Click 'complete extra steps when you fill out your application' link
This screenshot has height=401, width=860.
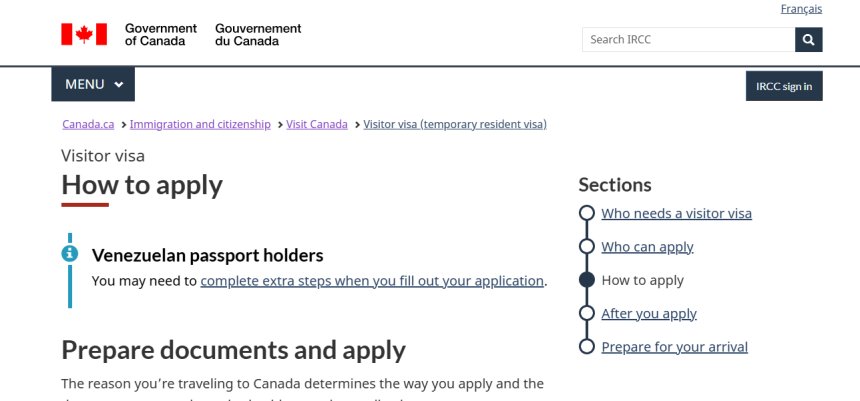click(372, 281)
